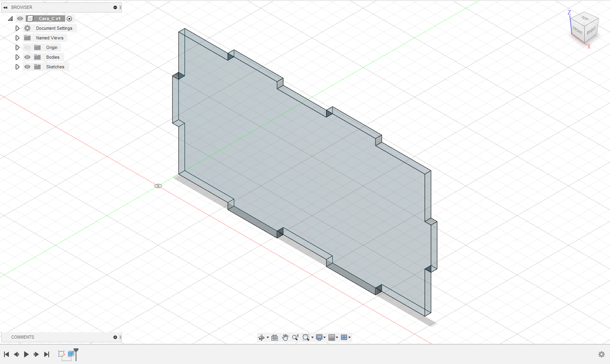Select the Zoom magnifier tool
Viewport: 610px width, 364px height.
(x=296, y=337)
